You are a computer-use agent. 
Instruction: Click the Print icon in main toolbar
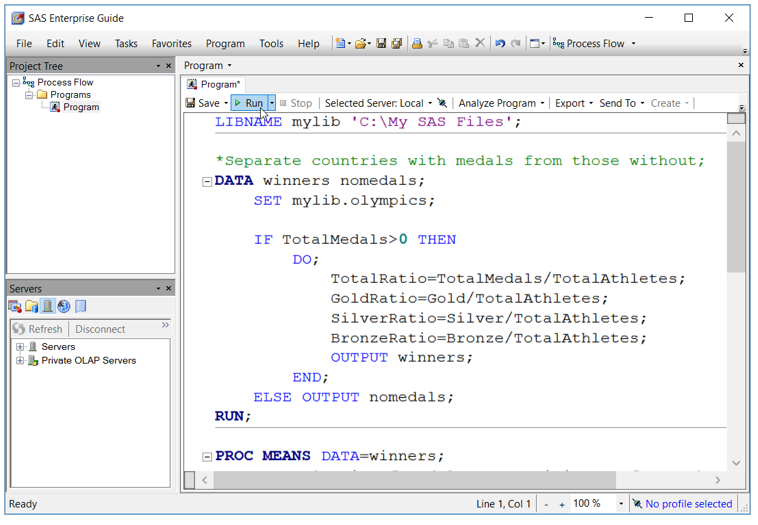coord(417,44)
